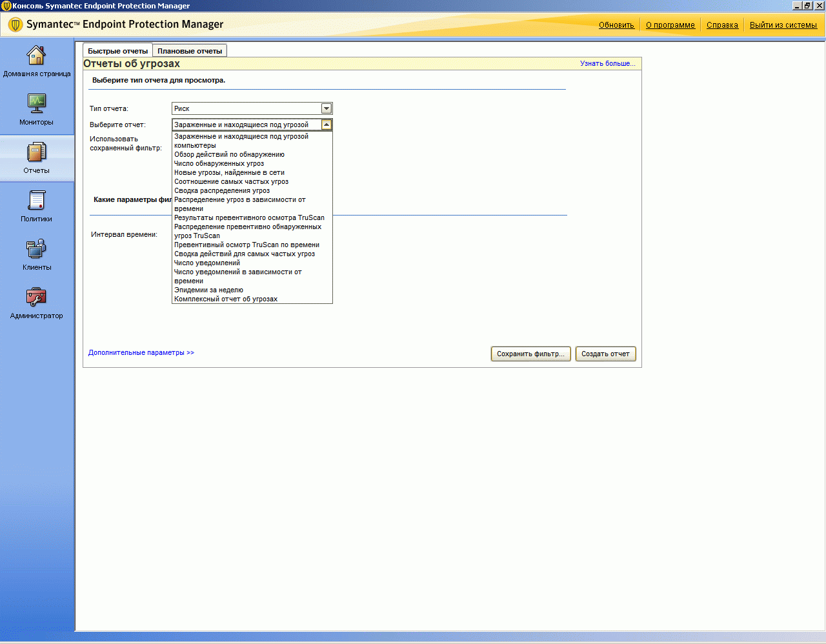Viewport: 826px width, 644px height.
Task: Open the О программе link
Action: [x=670, y=25]
